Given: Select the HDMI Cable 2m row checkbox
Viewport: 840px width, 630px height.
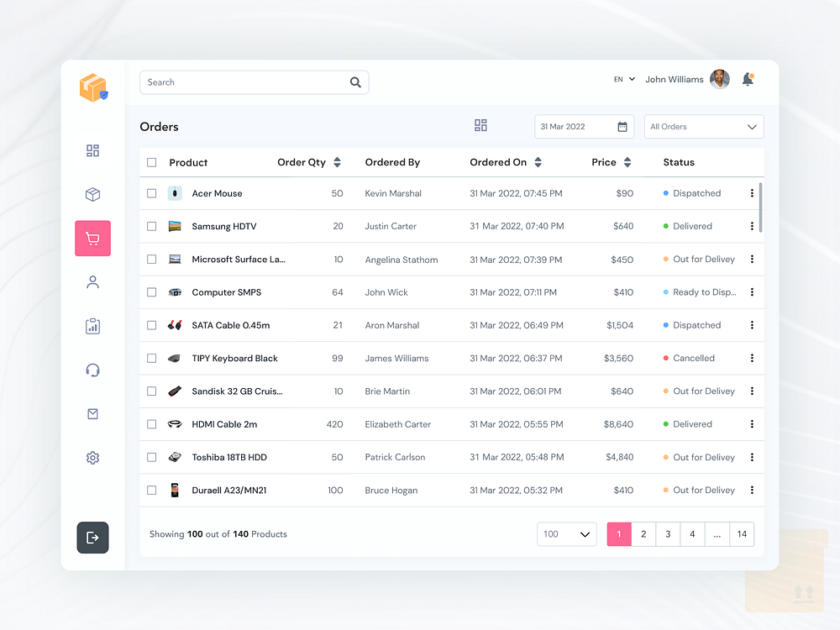Looking at the screenshot, I should click(x=152, y=424).
